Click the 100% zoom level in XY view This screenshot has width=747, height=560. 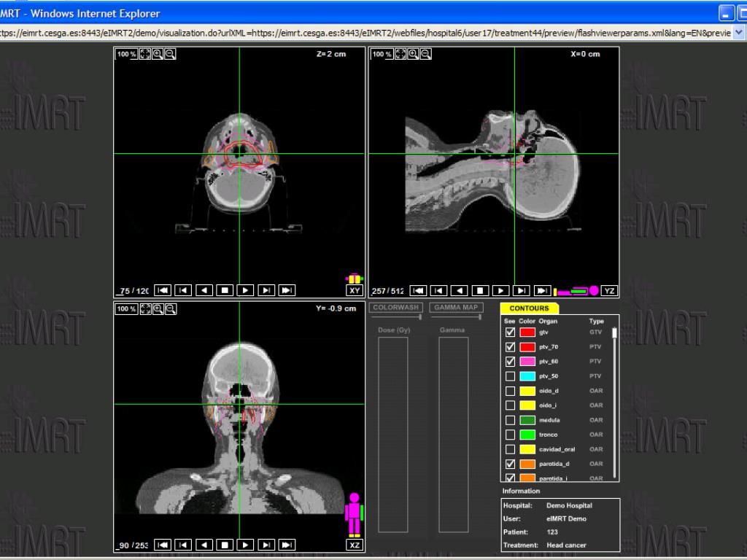click(x=127, y=54)
